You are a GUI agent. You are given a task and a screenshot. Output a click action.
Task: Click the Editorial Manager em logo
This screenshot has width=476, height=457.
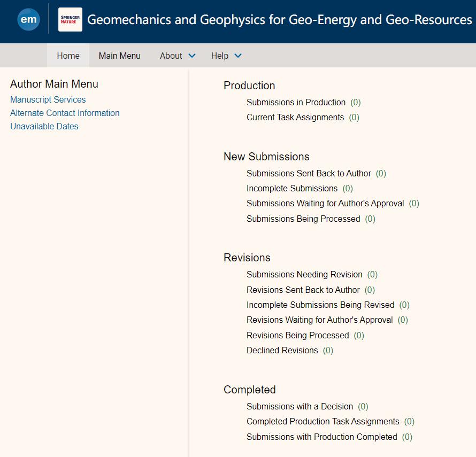pyautogui.click(x=28, y=20)
